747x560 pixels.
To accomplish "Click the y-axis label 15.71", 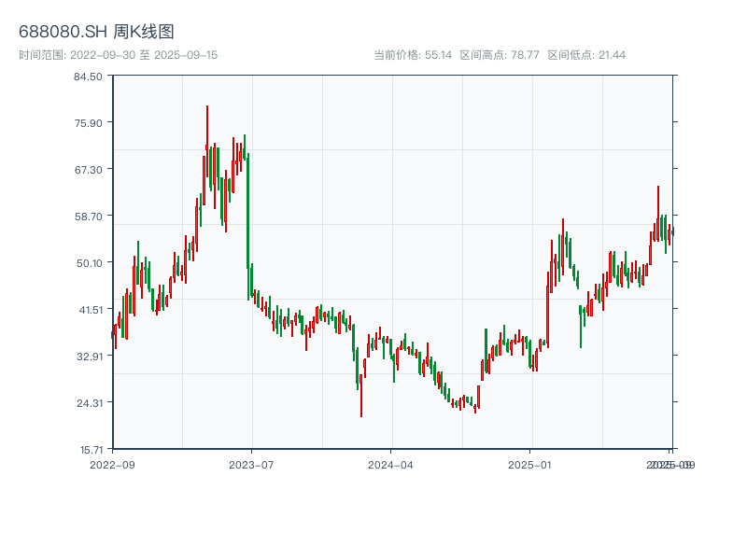I will [92, 450].
